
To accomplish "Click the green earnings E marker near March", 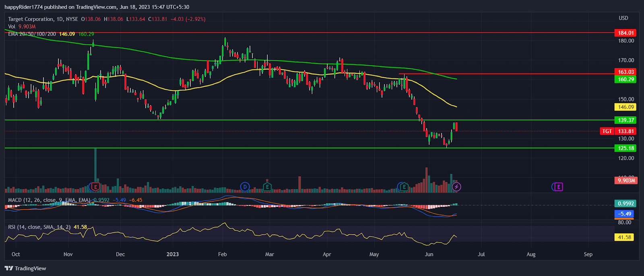I will click(267, 187).
